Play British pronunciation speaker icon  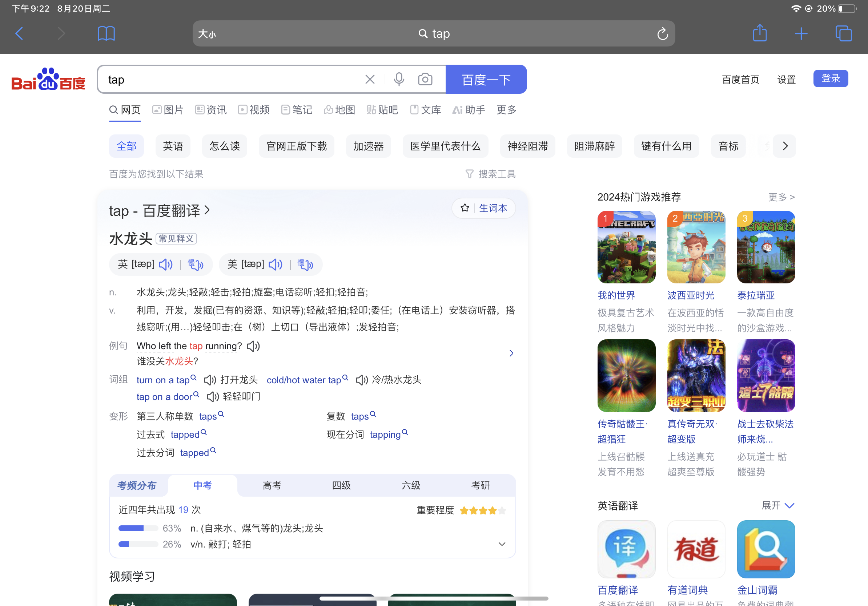point(166,264)
